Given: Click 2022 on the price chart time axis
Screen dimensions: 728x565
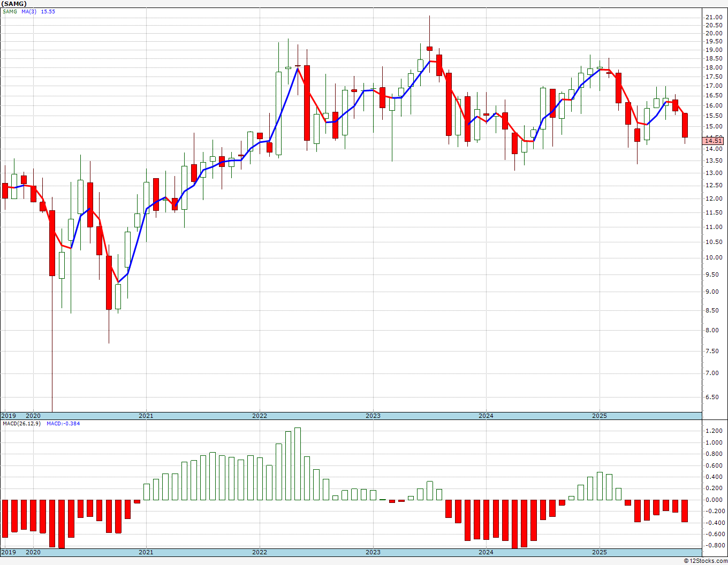Looking at the screenshot, I should pos(259,416).
